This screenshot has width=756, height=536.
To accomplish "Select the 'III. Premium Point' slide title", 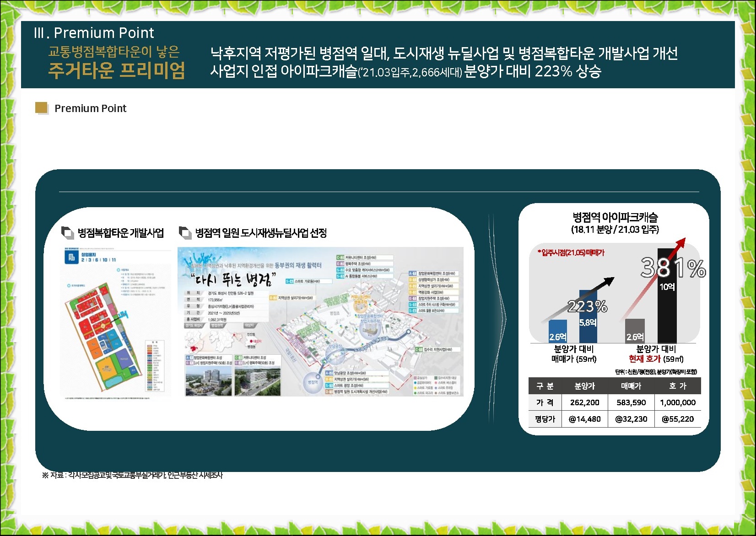I will coord(94,33).
